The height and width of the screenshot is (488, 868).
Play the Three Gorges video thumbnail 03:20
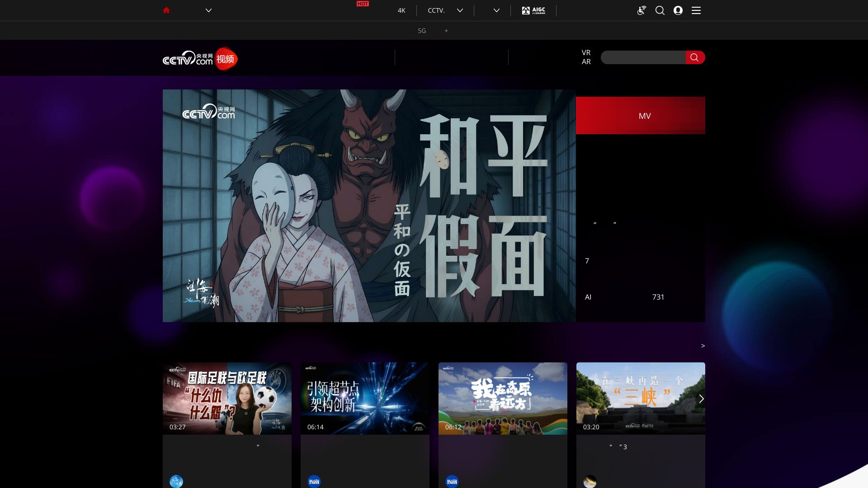[641, 399]
